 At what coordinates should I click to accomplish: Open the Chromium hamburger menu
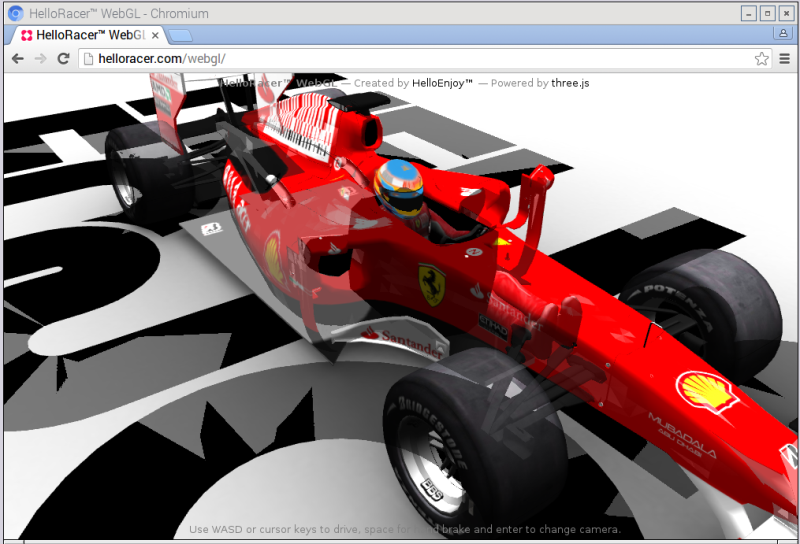(x=785, y=59)
